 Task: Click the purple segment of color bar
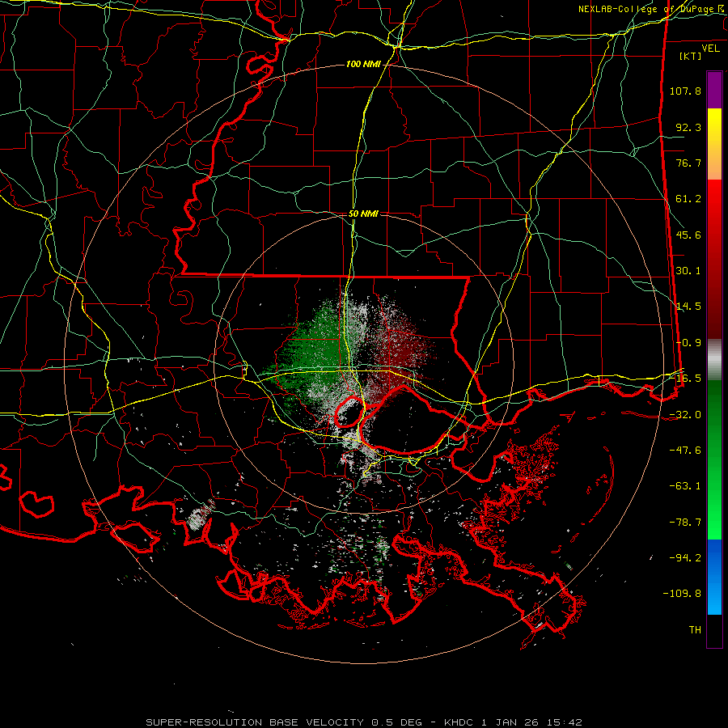(x=714, y=90)
